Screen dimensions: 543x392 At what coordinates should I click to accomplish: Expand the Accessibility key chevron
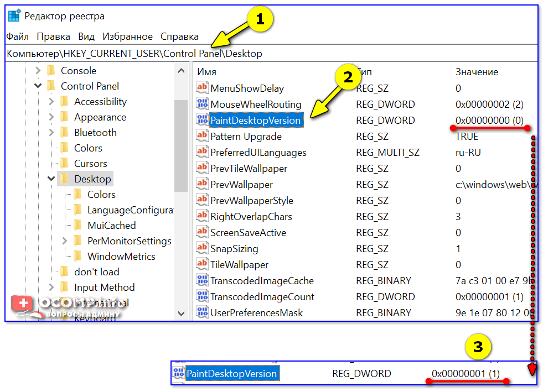[x=51, y=102]
